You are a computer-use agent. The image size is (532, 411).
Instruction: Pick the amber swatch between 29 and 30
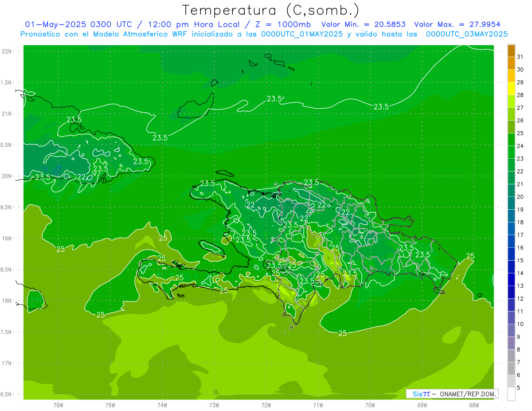click(x=511, y=76)
